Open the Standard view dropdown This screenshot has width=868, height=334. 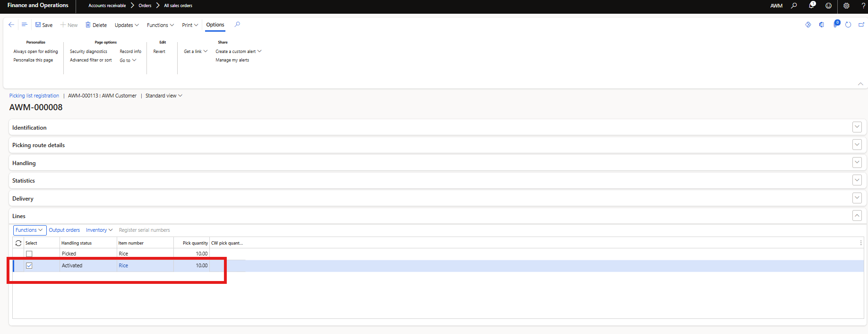163,96
